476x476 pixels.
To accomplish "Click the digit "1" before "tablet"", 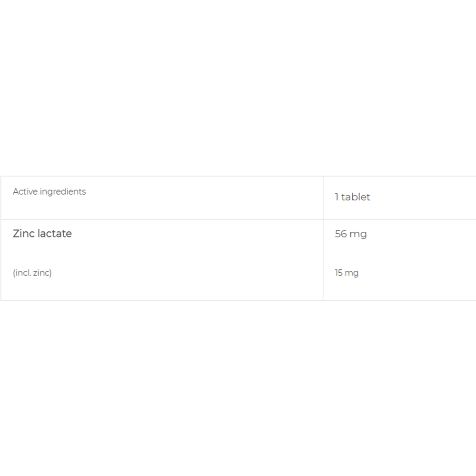I will pos(337,197).
